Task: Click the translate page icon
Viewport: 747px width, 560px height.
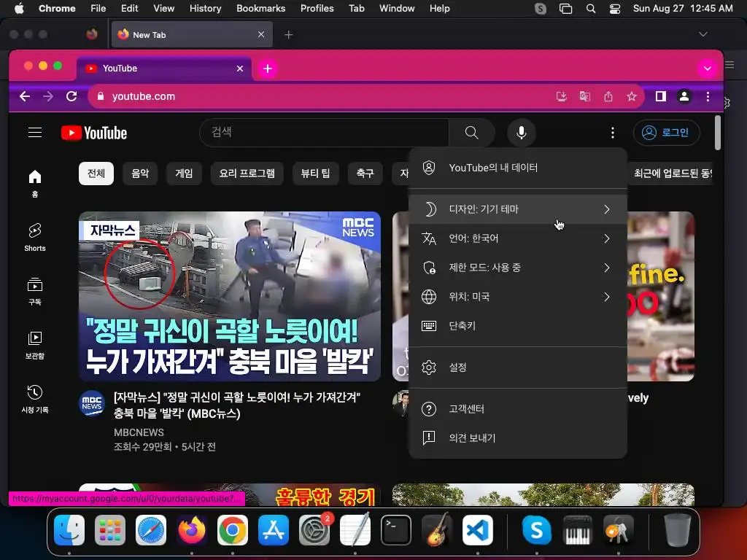Action: (x=585, y=97)
